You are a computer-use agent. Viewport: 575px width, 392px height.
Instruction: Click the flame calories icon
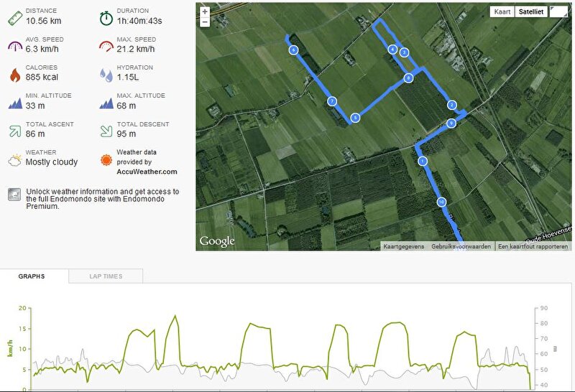[15, 75]
